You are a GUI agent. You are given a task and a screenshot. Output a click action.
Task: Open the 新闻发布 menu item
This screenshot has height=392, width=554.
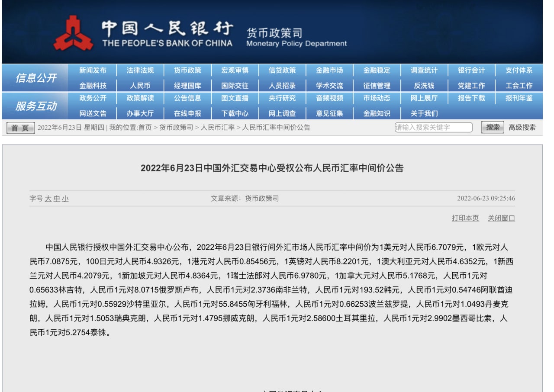tap(93, 70)
